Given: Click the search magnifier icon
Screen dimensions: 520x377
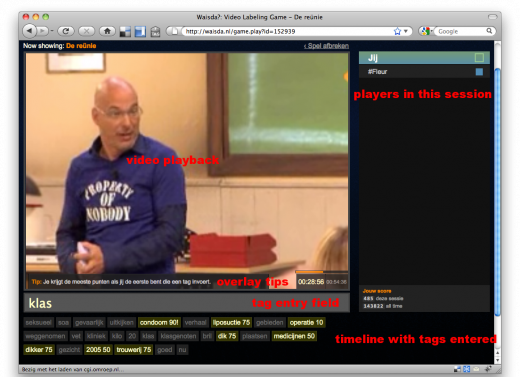Looking at the screenshot, I should [489, 31].
